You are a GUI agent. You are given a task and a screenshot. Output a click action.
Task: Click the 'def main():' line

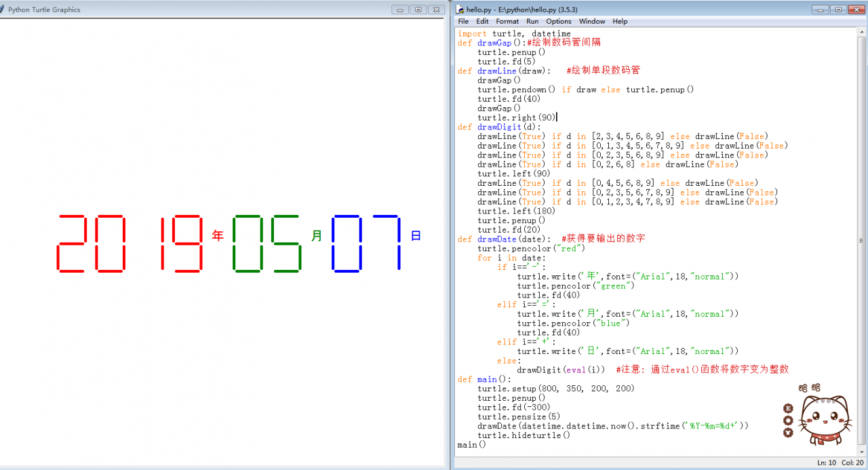(484, 379)
